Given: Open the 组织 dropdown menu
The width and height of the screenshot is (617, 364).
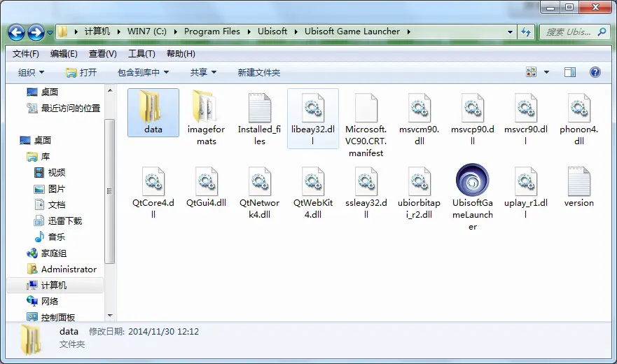Looking at the screenshot, I should [31, 72].
